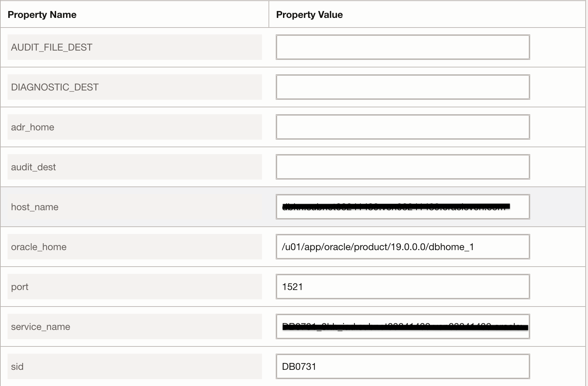Click the adr_home value input field
588x386 pixels.
402,127
